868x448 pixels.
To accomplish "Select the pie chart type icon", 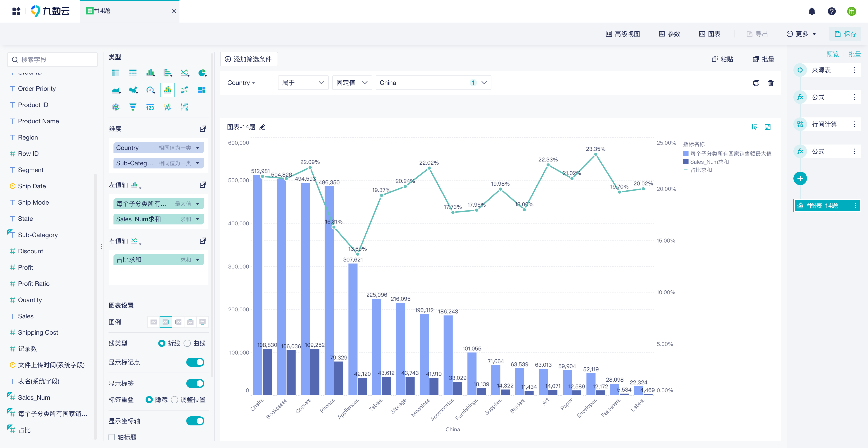I will coord(202,73).
